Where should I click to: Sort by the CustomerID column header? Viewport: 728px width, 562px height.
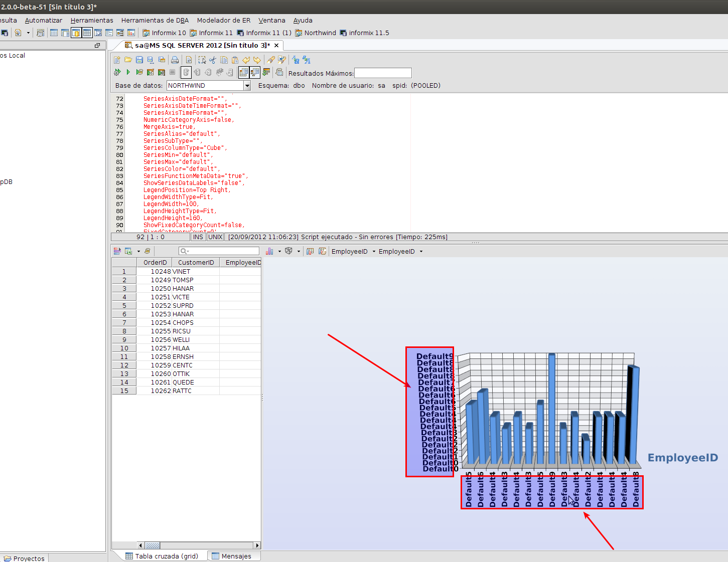(x=196, y=263)
